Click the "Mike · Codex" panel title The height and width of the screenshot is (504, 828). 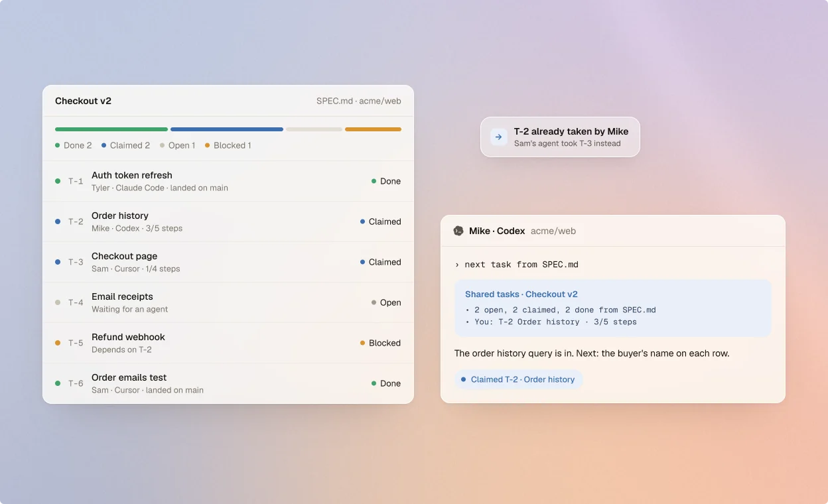(497, 231)
